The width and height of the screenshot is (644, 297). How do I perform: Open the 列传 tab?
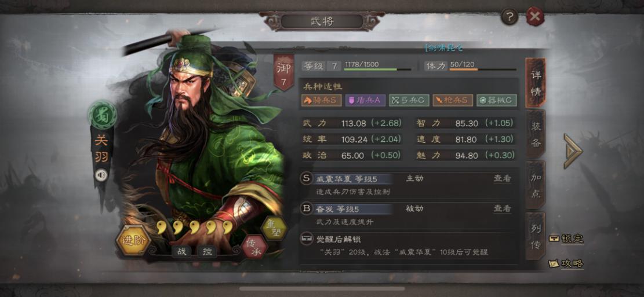(536, 236)
